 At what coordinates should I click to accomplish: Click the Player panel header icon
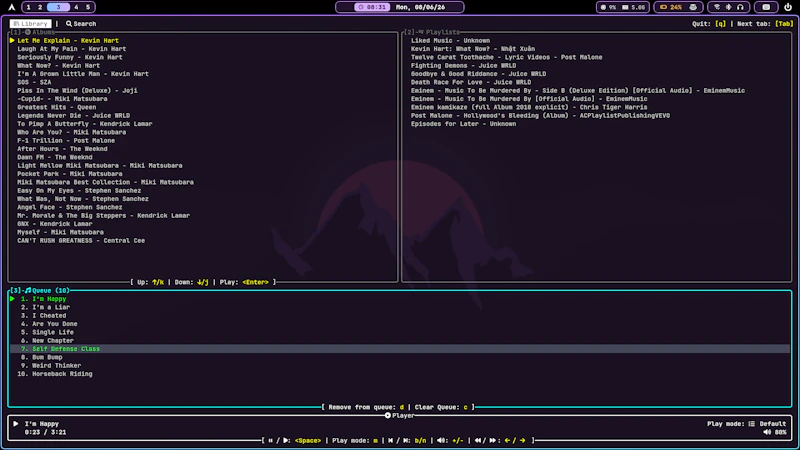coord(388,415)
